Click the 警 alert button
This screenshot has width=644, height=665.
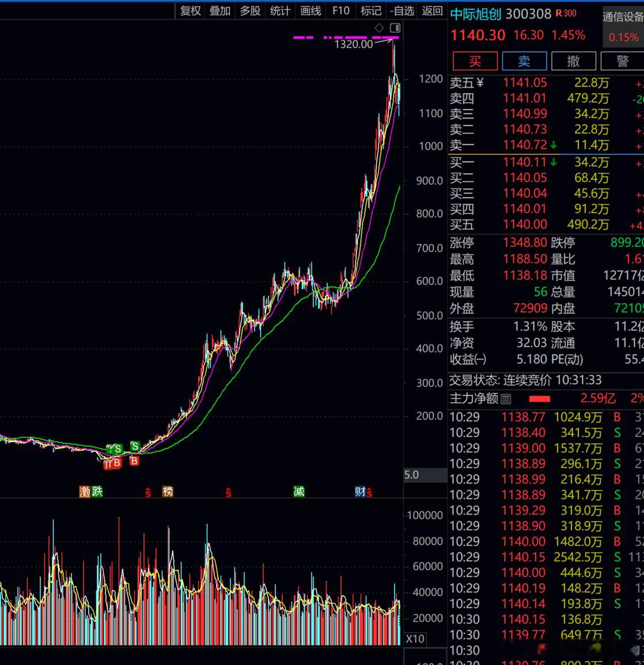(622, 61)
